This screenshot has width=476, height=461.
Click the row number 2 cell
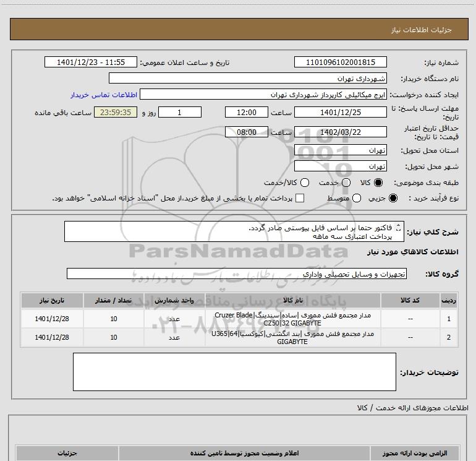(449, 338)
